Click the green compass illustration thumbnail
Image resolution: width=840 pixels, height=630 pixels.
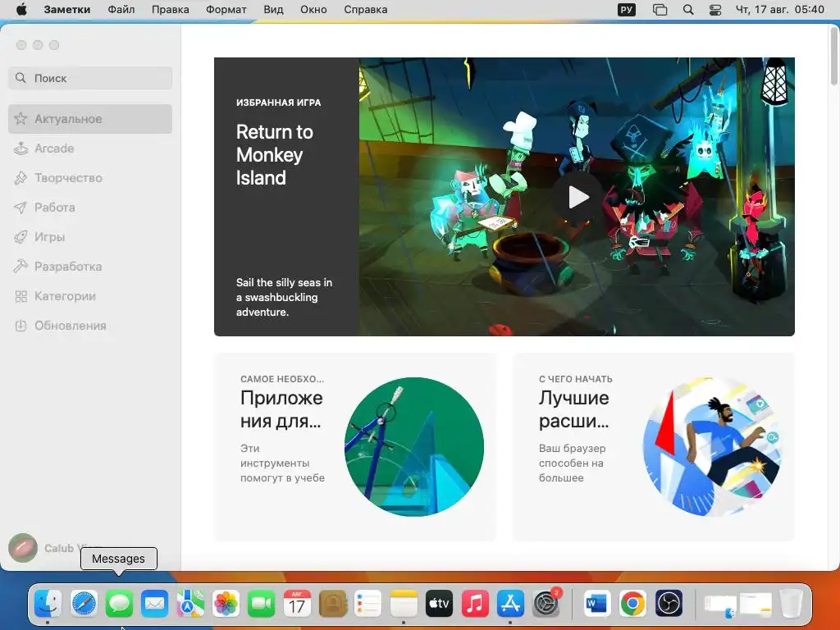click(x=414, y=447)
